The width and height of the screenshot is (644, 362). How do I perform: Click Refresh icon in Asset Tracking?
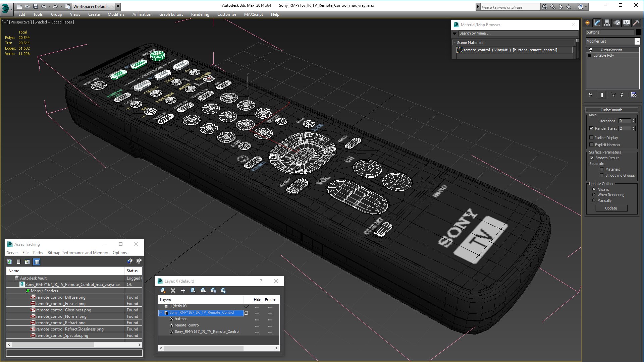click(9, 262)
